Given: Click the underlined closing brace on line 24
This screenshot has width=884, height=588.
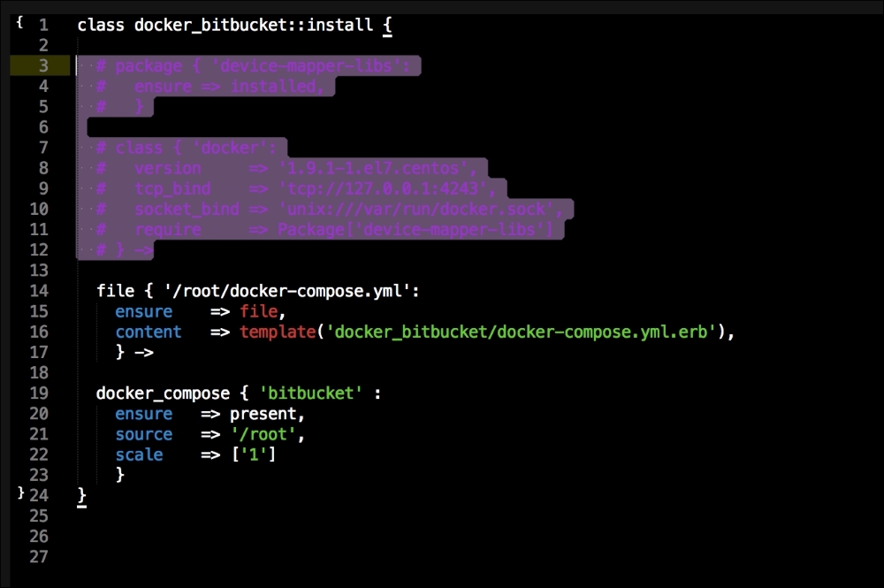Looking at the screenshot, I should pyautogui.click(x=82, y=496).
